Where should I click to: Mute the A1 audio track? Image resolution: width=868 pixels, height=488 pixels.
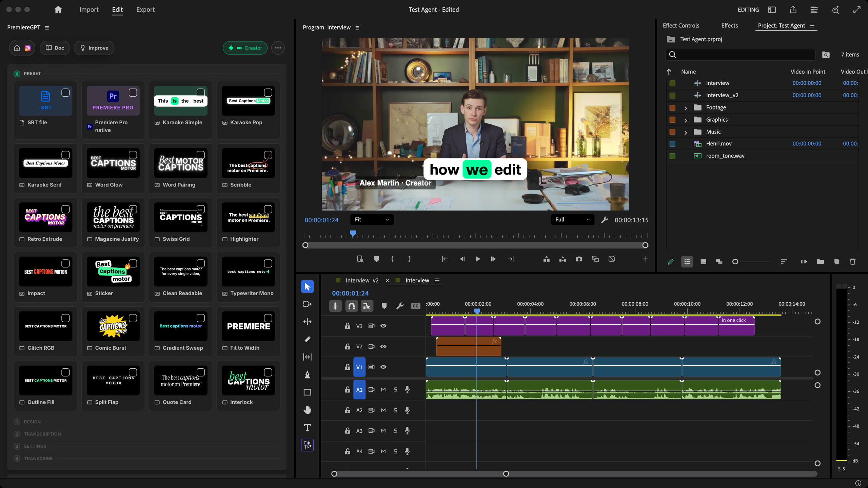[x=383, y=389]
